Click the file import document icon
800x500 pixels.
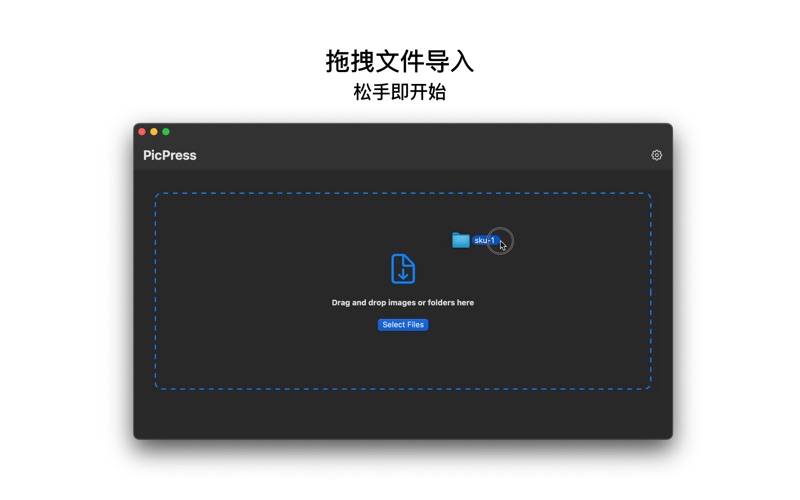pos(403,268)
